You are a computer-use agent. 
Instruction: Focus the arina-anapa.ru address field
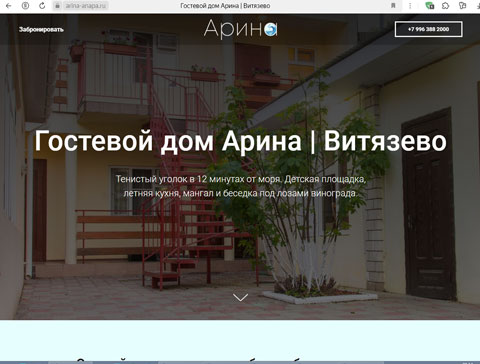point(85,6)
